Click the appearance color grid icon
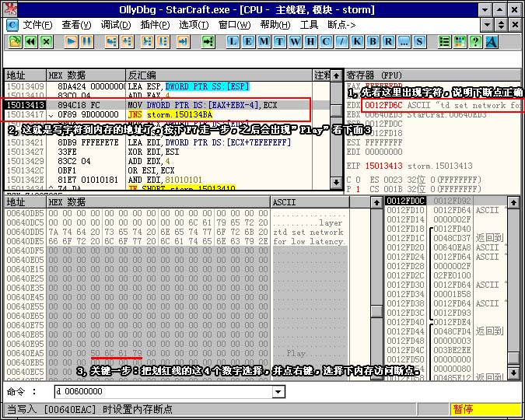The width and height of the screenshot is (525, 420). pyautogui.click(x=460, y=42)
